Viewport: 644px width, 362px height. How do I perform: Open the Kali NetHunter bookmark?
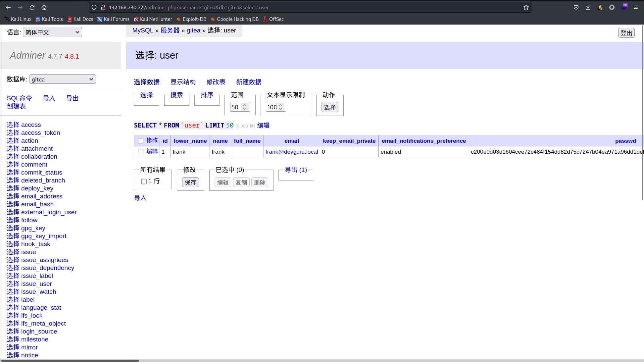[x=153, y=19]
